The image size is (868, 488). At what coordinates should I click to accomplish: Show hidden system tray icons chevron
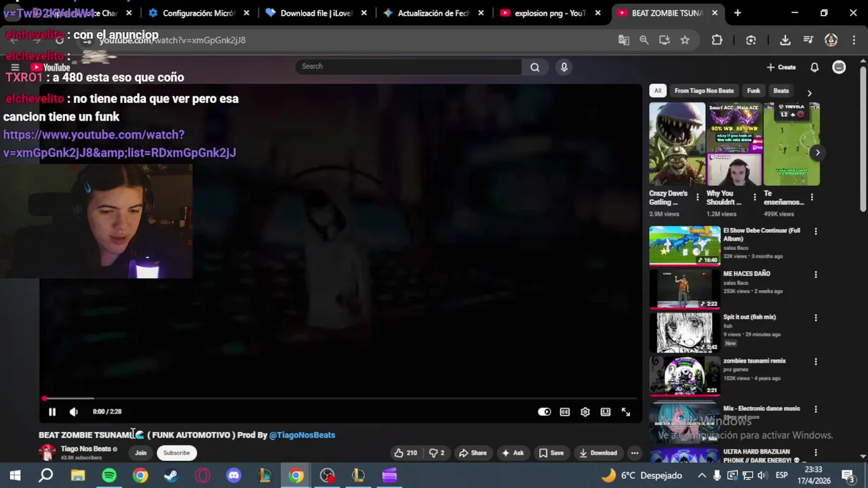tap(701, 476)
